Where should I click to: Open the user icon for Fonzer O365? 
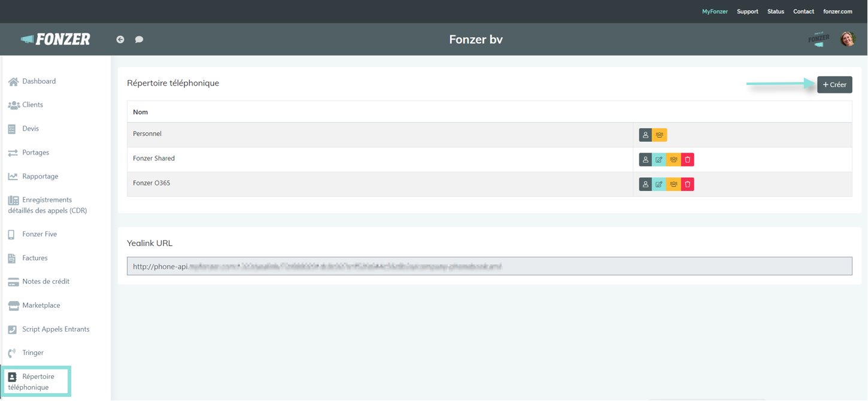[x=645, y=184]
